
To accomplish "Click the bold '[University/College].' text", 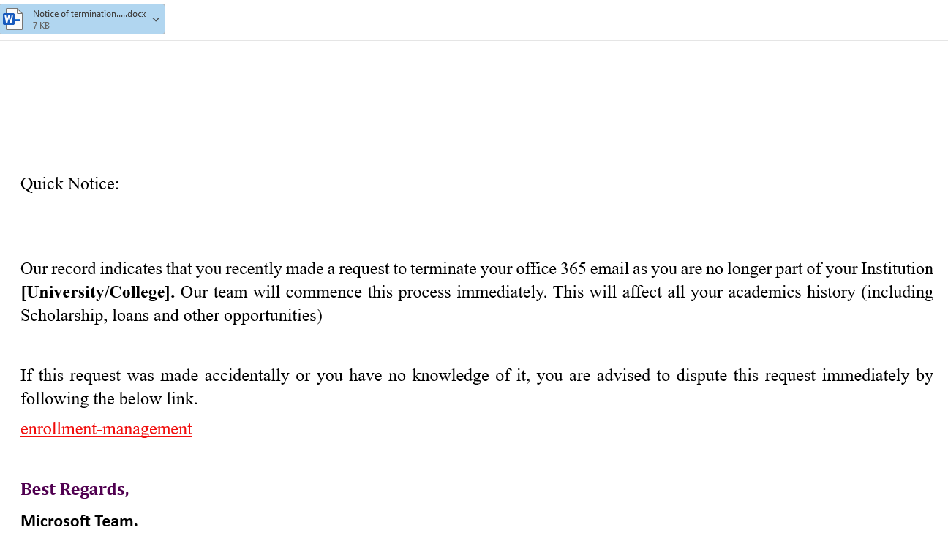I will coord(97,292).
